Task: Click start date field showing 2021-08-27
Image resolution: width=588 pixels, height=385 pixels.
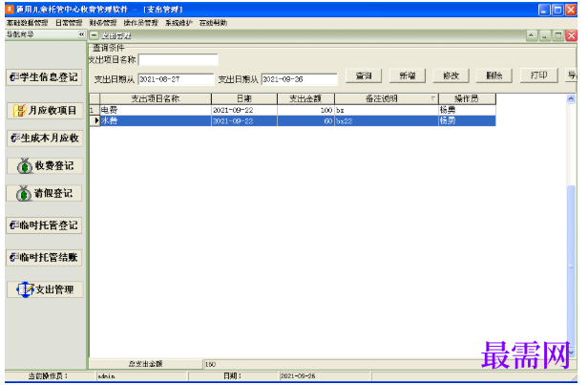Action: (x=176, y=79)
